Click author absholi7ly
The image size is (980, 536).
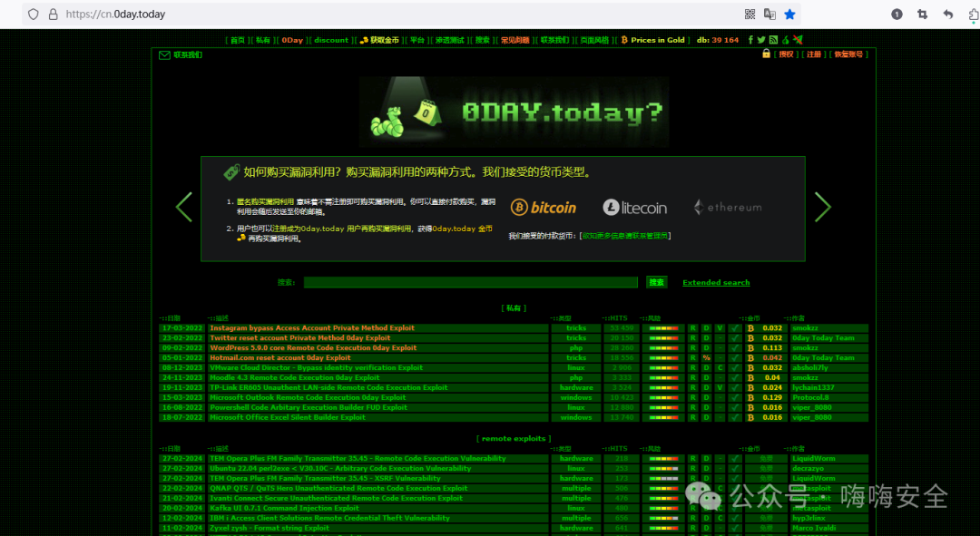(810, 368)
